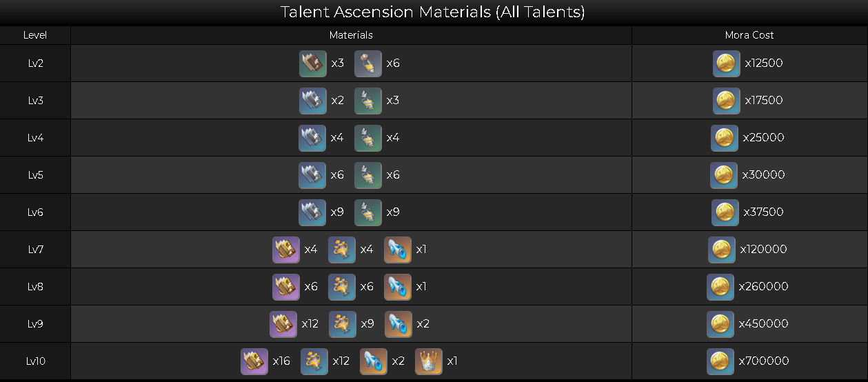
Task: Click the x16 purple book icon in Lv10 row
Action: [x=254, y=361]
